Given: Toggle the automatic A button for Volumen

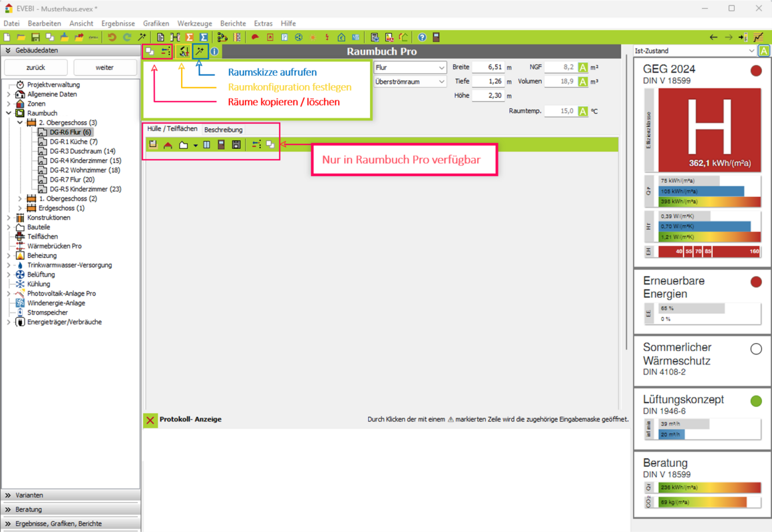Looking at the screenshot, I should 583,82.
